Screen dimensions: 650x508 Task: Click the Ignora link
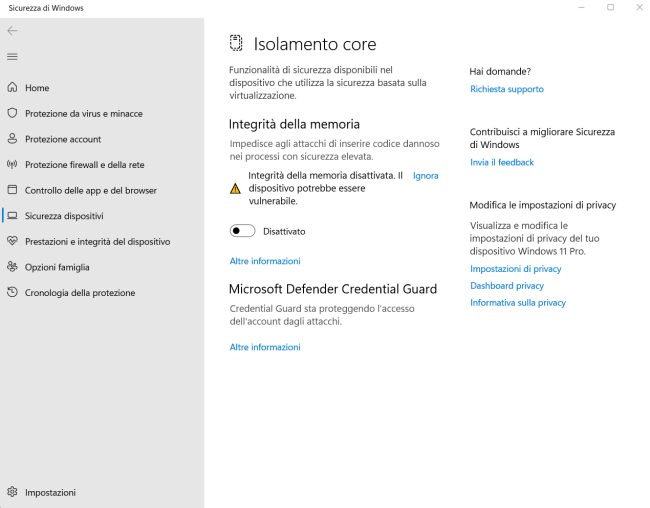[425, 176]
